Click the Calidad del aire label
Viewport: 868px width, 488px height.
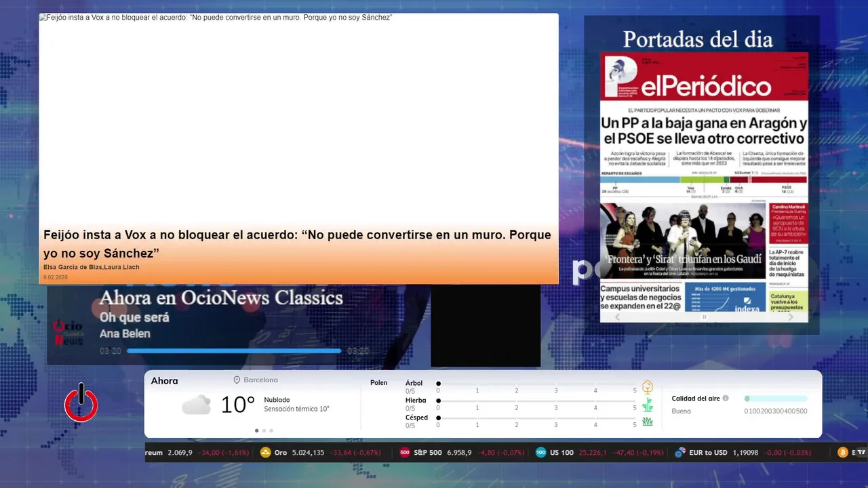(696, 399)
